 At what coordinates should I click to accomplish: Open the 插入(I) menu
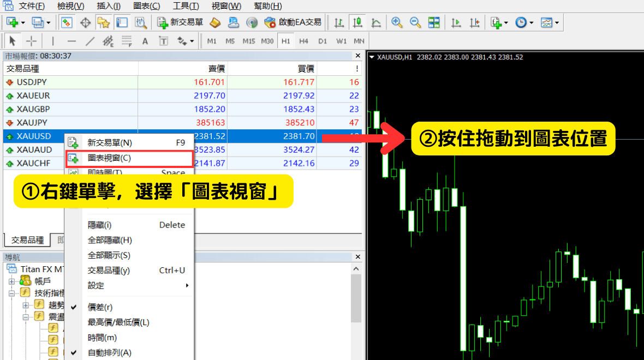(x=109, y=6)
